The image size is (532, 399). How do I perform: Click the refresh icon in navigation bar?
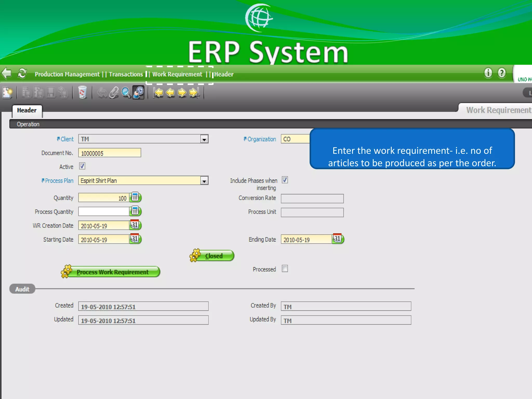tap(22, 74)
